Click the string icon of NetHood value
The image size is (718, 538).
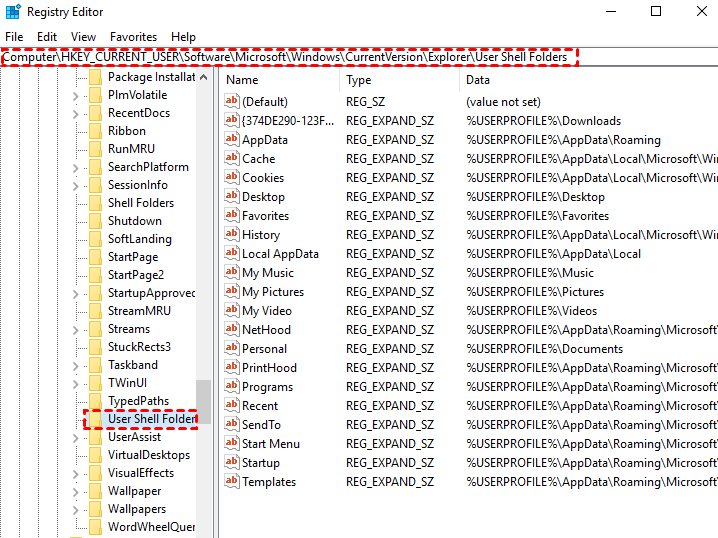232,329
